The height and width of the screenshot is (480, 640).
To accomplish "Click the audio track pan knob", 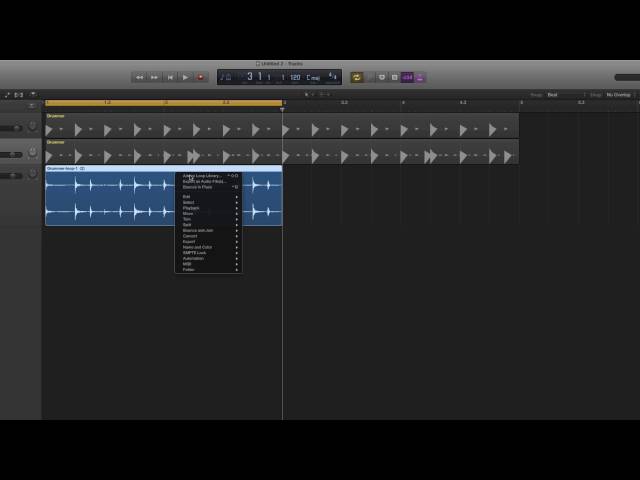I will tap(32, 174).
